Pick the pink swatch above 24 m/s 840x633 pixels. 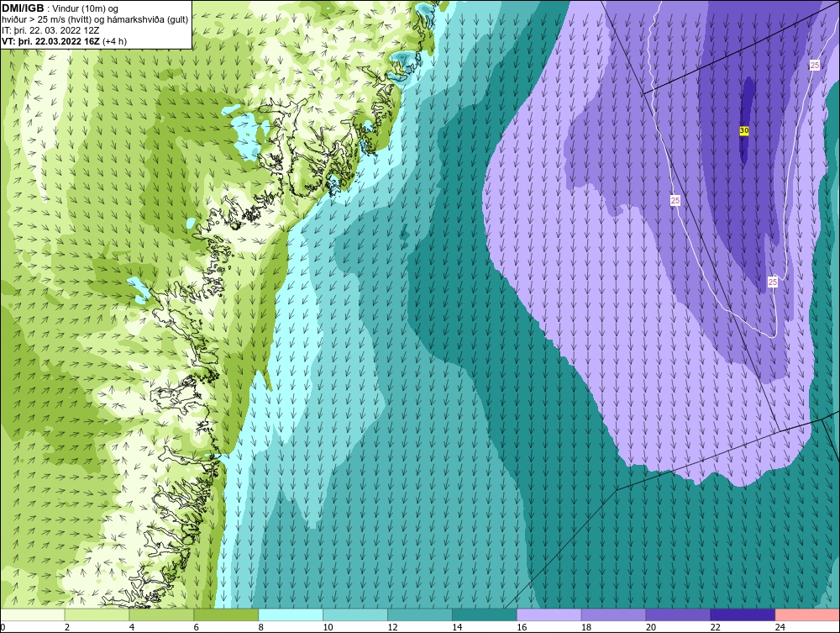click(x=806, y=615)
